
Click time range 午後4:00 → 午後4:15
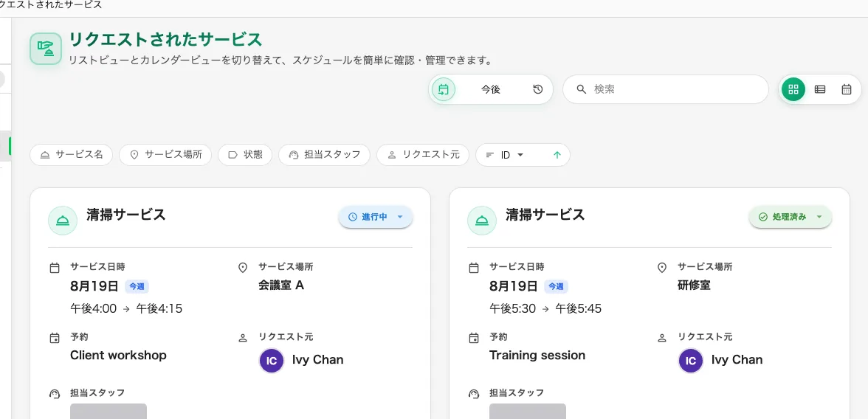point(126,308)
